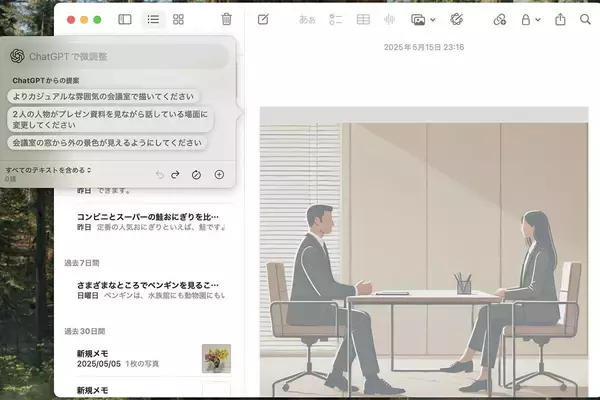Open the writing tools icon in toolbar
Image resolution: width=600 pixels, height=400 pixels.
pyautogui.click(x=457, y=19)
